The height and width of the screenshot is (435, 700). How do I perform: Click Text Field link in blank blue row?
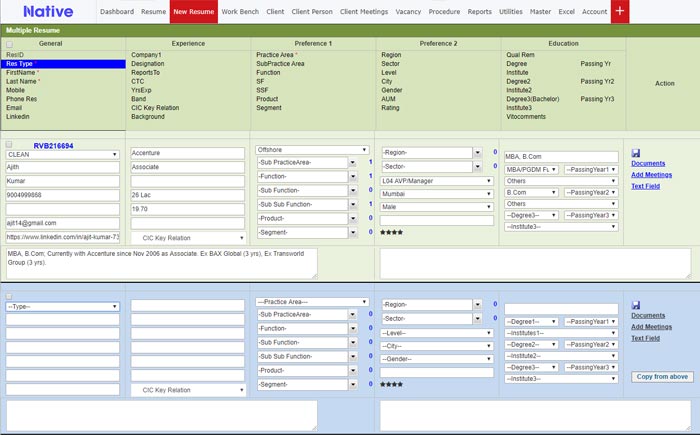(645, 338)
